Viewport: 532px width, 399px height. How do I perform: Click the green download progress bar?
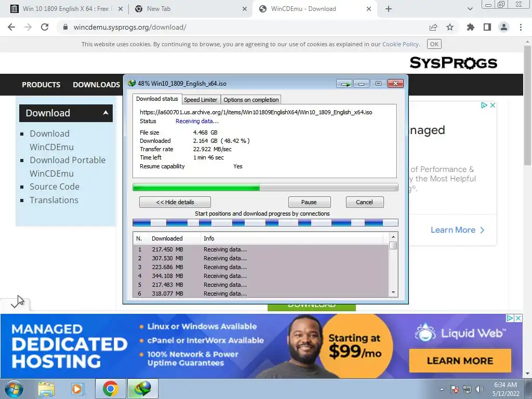[265, 187]
